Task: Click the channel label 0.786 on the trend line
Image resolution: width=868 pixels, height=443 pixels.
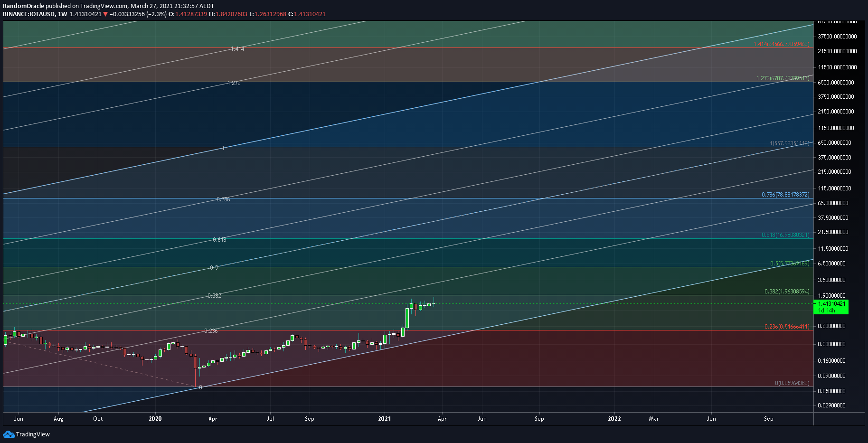Action: [223, 199]
